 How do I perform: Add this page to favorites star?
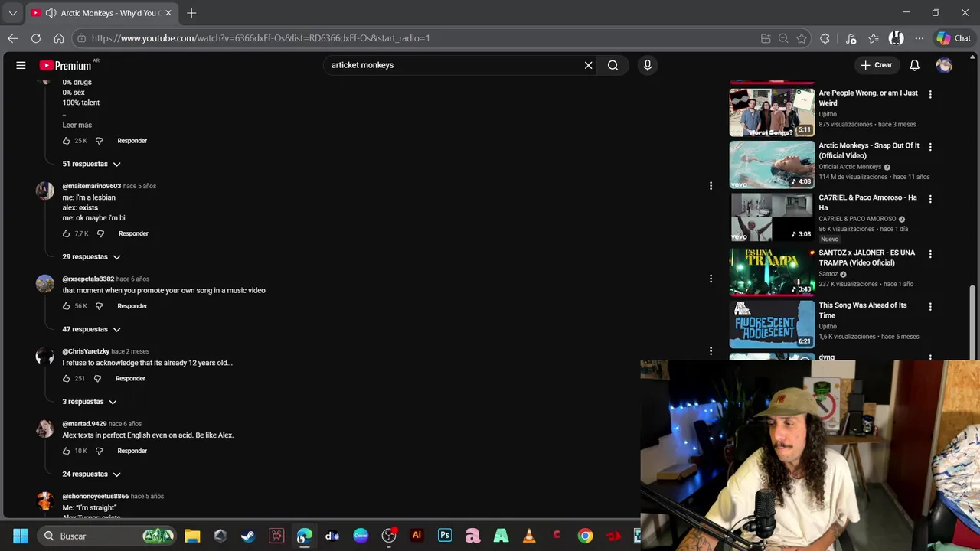[802, 38]
